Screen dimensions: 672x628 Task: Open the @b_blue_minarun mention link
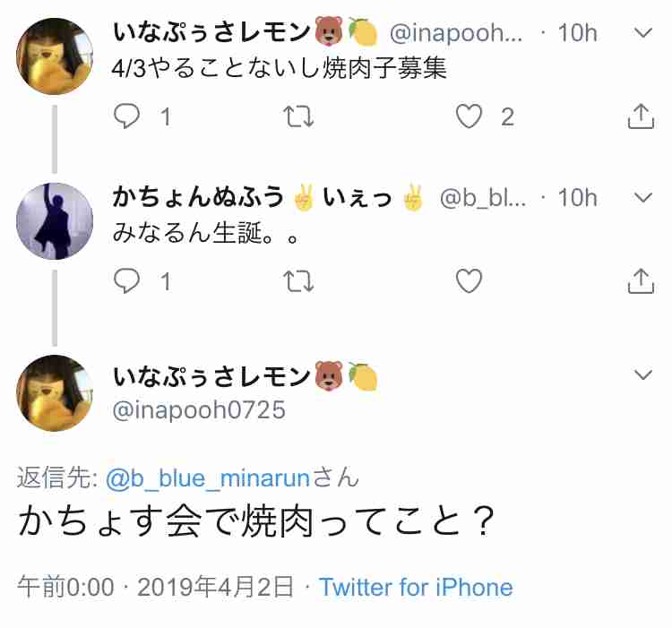[x=207, y=477]
